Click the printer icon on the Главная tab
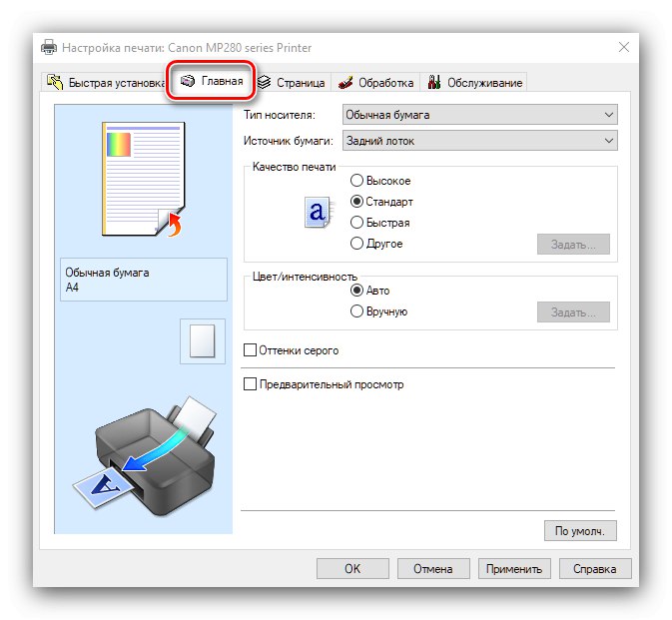The height and width of the screenshot is (620, 672). (x=188, y=81)
